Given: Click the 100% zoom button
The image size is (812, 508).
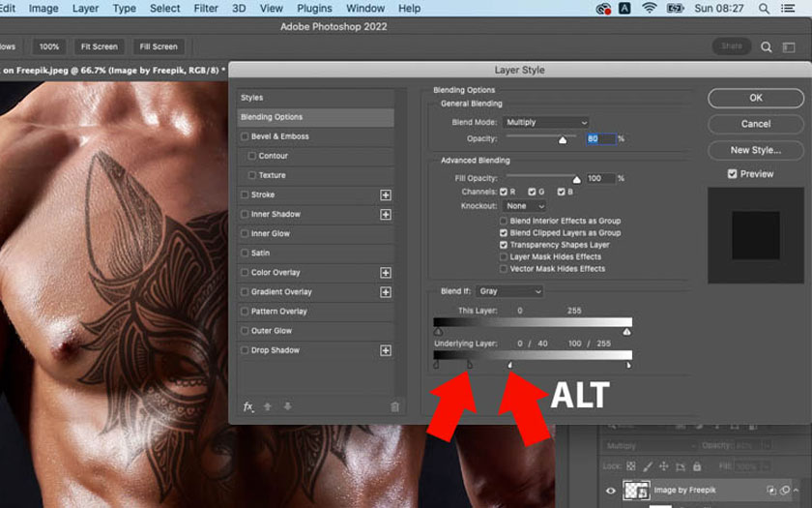Looking at the screenshot, I should point(49,46).
